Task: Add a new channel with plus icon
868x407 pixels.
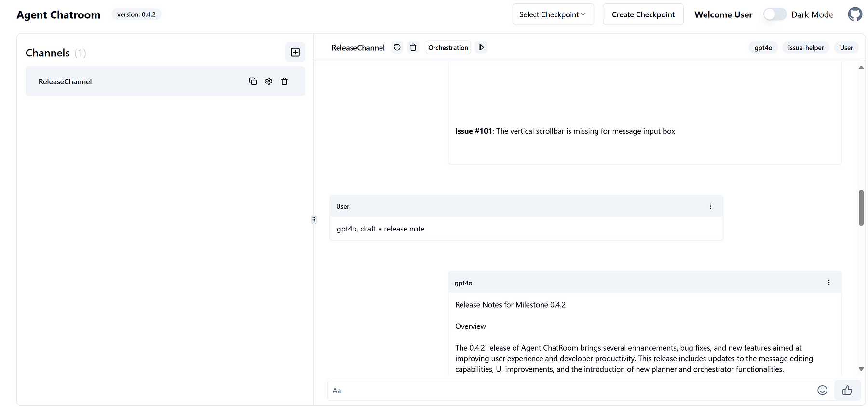Action: pos(295,52)
